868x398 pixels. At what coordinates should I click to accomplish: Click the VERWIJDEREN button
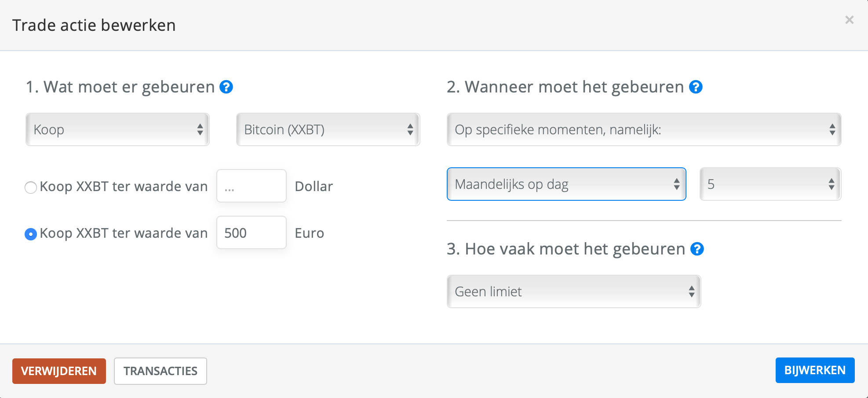(59, 371)
